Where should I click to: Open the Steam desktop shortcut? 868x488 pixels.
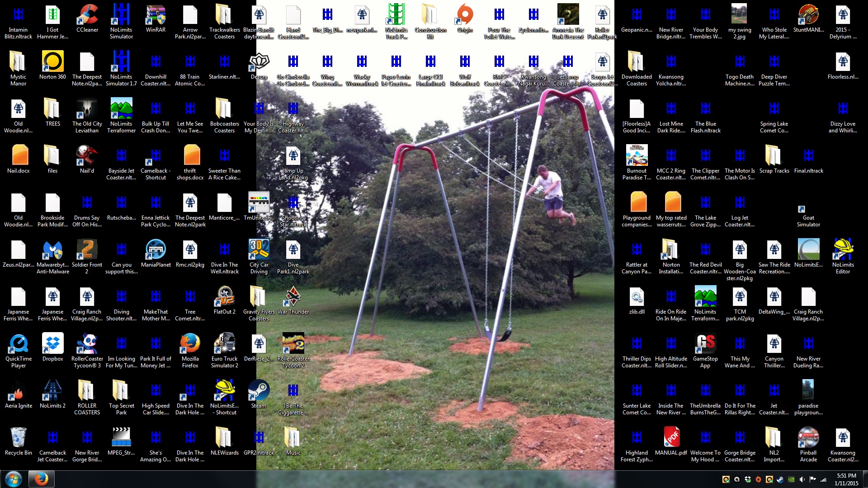pos(259,391)
